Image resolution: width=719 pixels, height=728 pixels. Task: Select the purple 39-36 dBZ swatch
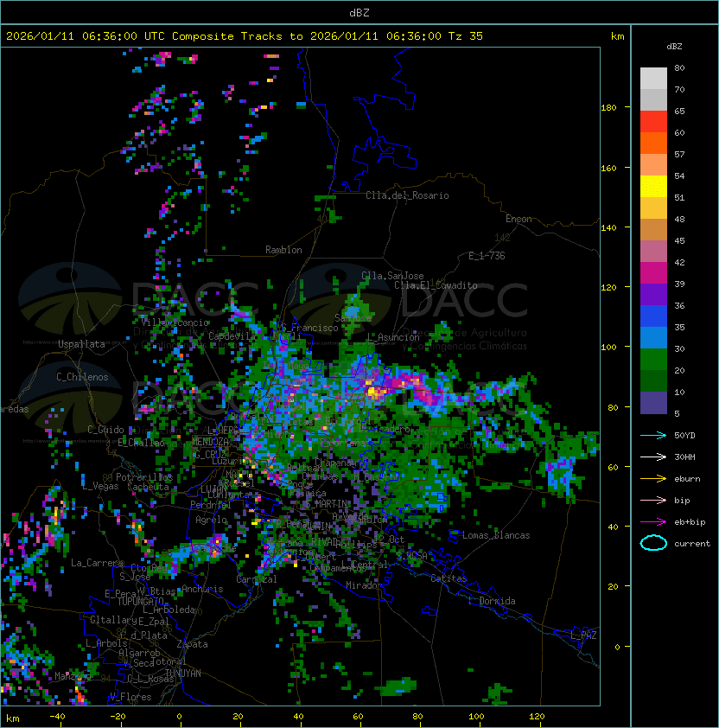pyautogui.click(x=653, y=294)
